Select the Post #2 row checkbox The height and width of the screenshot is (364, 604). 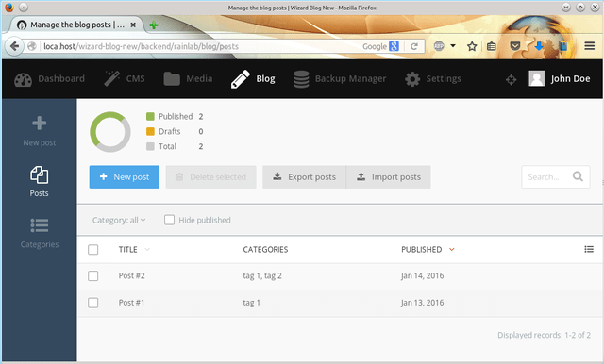92,276
